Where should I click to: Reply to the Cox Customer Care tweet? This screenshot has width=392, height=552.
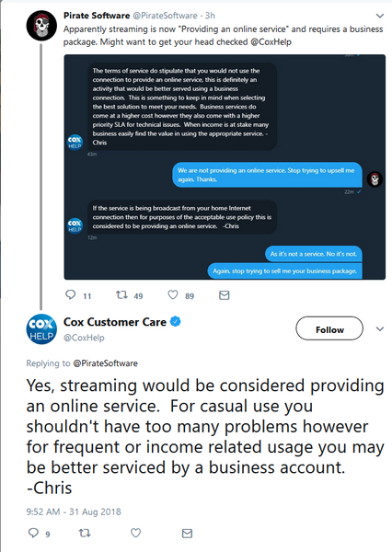[33, 533]
